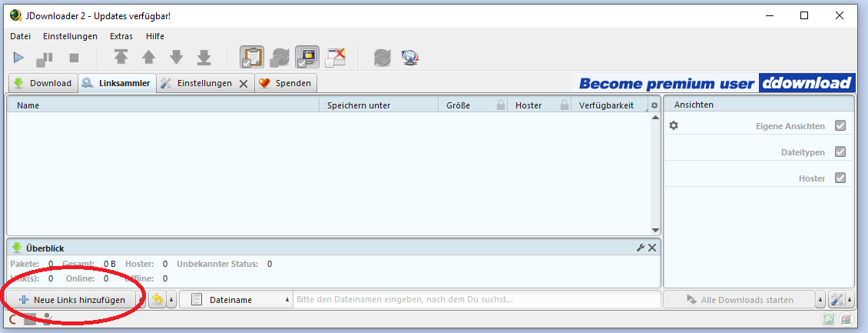The image size is (868, 333).
Task: Click the scrollbar up arrow in link table
Action: click(655, 118)
